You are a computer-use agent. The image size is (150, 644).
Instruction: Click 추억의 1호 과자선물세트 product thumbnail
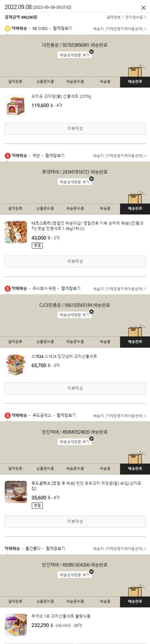(16, 625)
